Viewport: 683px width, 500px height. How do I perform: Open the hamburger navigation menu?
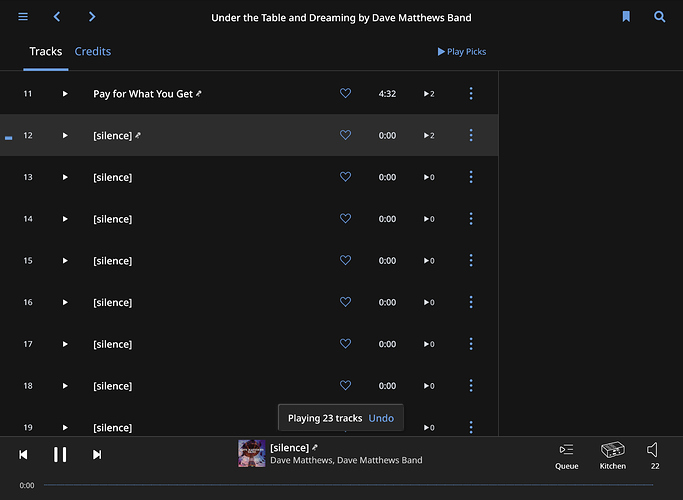click(x=23, y=17)
